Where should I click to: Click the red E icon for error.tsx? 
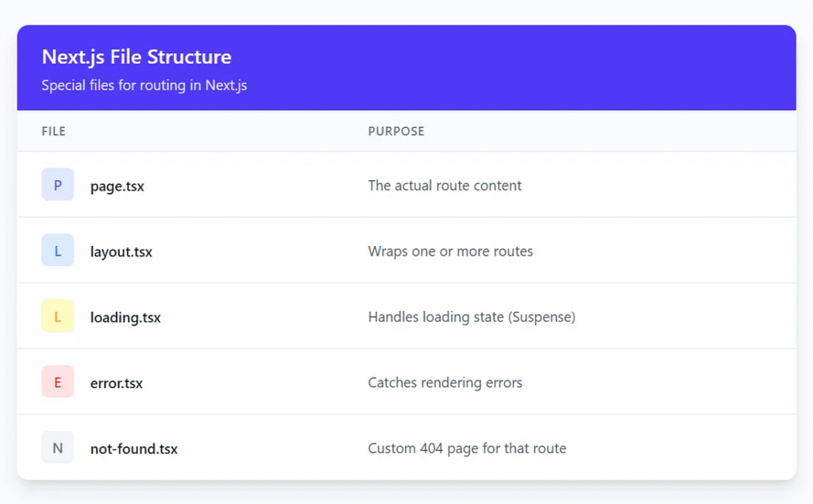57,383
